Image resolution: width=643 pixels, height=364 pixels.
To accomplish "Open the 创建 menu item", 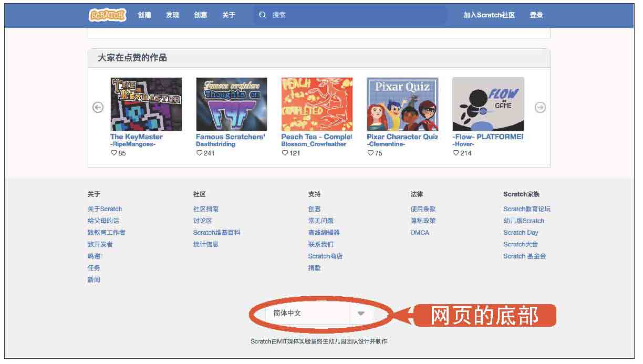I will click(x=144, y=15).
